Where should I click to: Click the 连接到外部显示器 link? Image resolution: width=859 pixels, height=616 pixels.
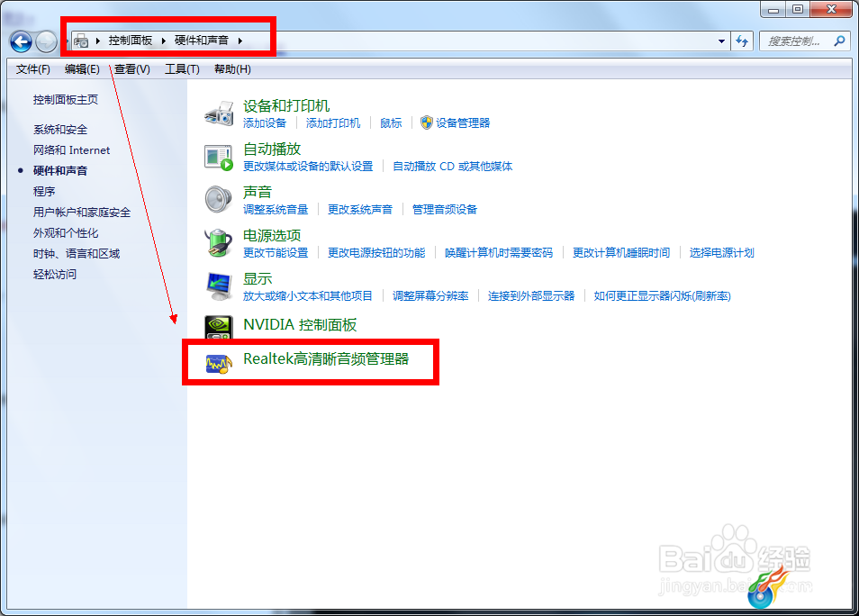coord(531,296)
